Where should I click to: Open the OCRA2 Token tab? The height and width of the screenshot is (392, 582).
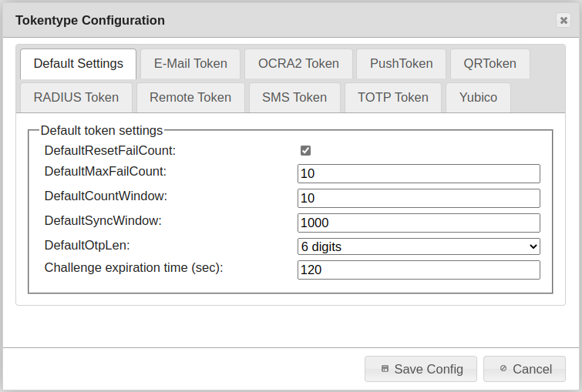tap(298, 64)
